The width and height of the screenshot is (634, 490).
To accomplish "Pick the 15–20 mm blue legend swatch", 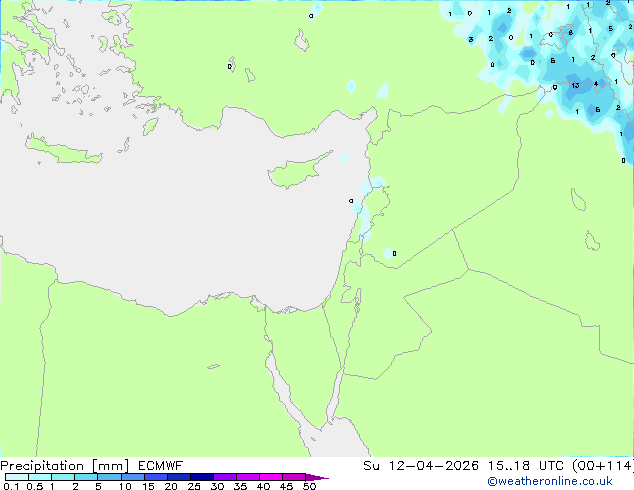I will (x=155, y=477).
